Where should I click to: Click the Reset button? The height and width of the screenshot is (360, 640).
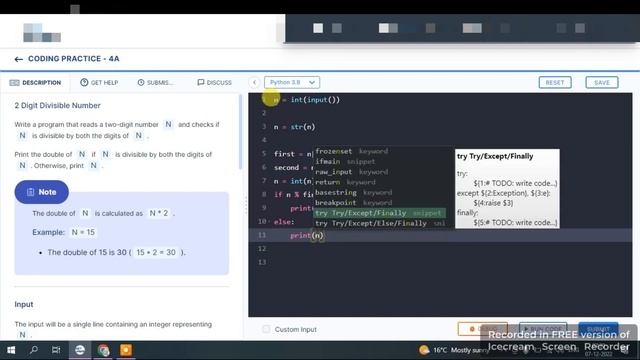point(555,82)
